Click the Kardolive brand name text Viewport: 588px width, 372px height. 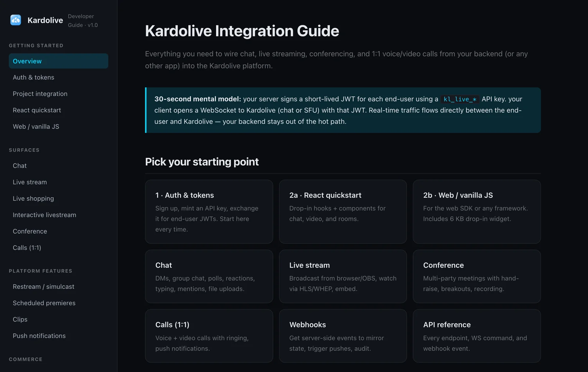pyautogui.click(x=45, y=20)
